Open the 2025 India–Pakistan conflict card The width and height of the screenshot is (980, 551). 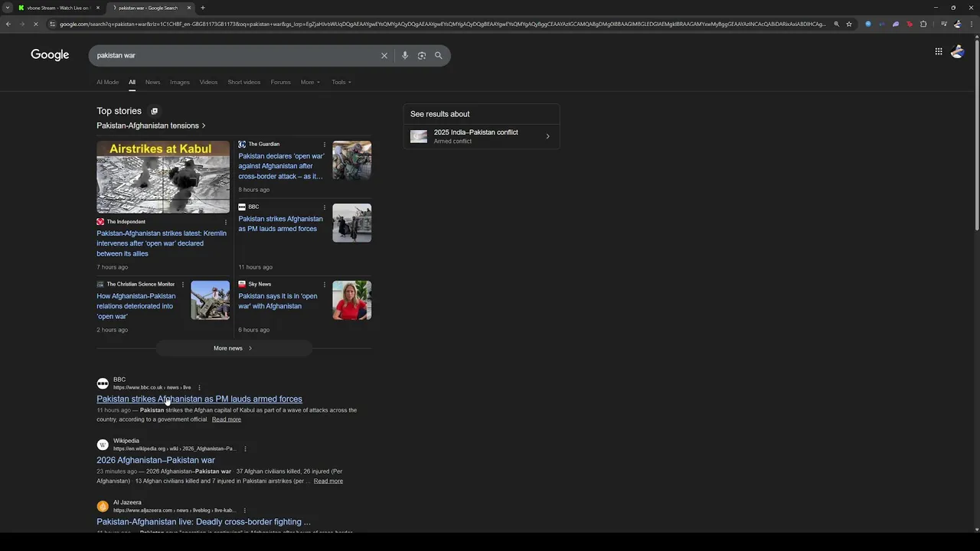click(482, 136)
